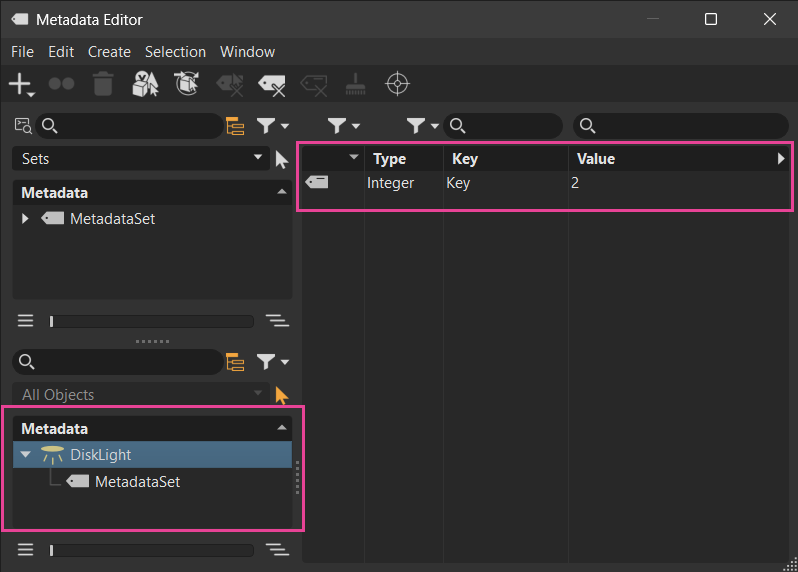This screenshot has width=798, height=572.
Task: Click the broom cleanup toolbar icon
Action: (355, 83)
